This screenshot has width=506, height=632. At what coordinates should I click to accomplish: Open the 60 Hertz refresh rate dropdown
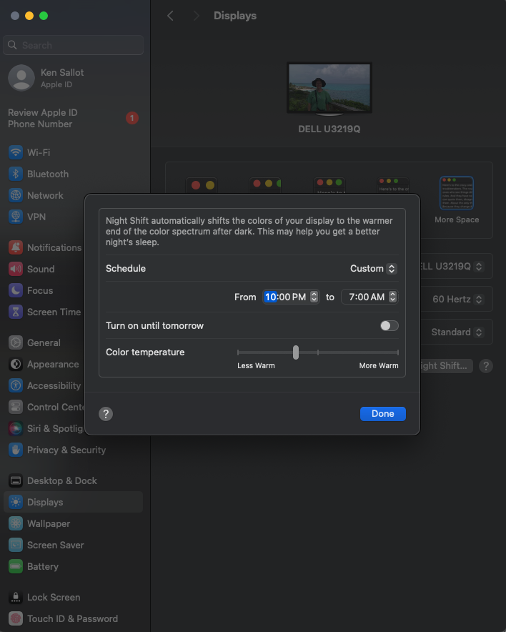pyautogui.click(x=457, y=299)
